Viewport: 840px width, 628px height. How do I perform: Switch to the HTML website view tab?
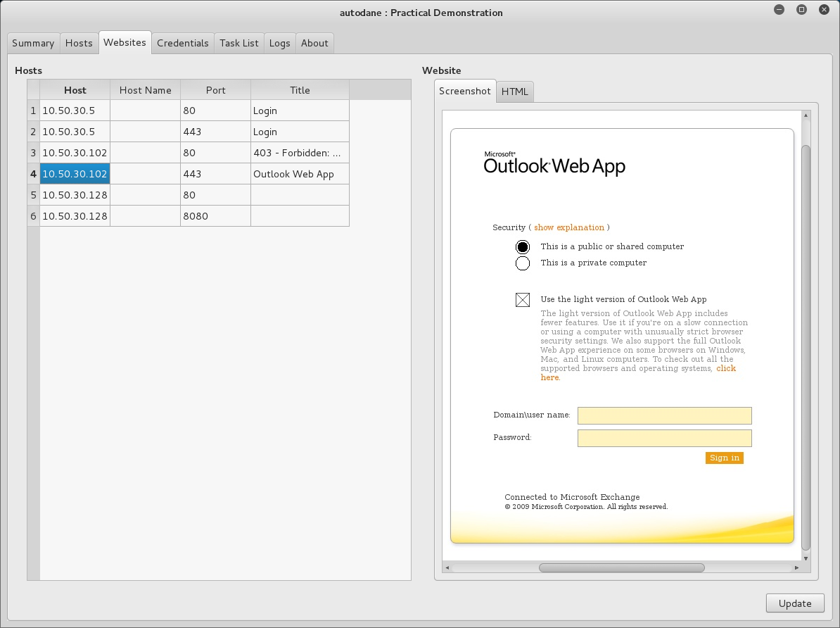(x=514, y=92)
